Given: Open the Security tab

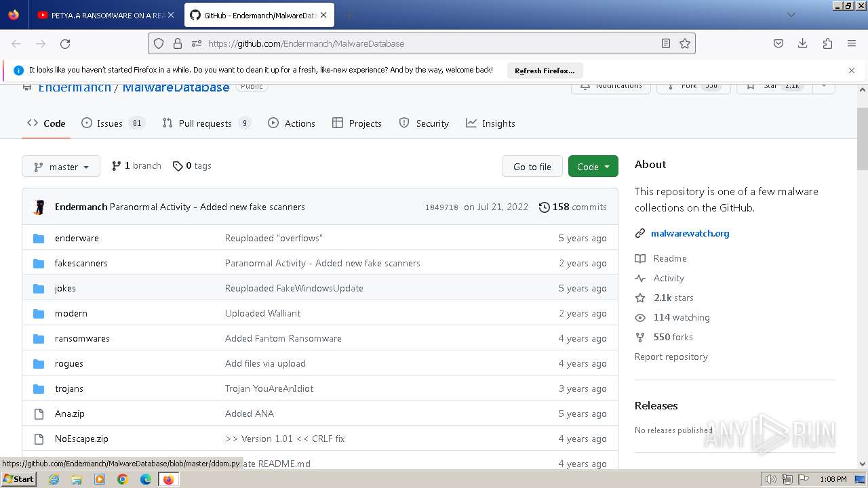Looking at the screenshot, I should point(424,123).
